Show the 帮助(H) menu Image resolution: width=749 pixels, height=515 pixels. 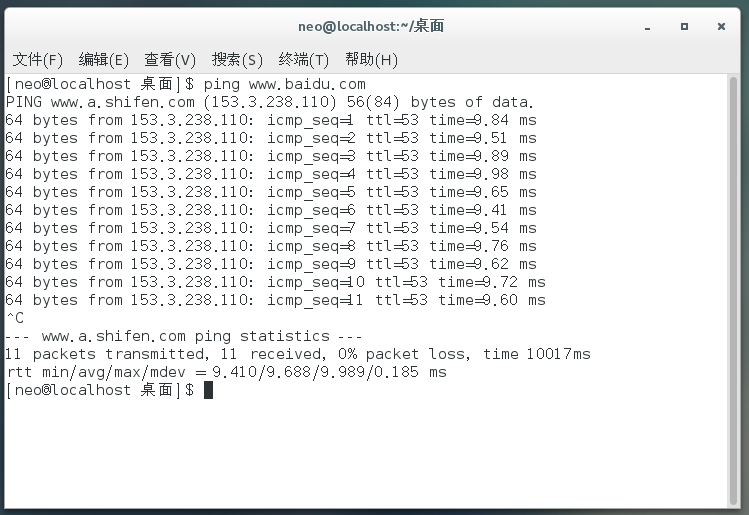click(x=371, y=60)
